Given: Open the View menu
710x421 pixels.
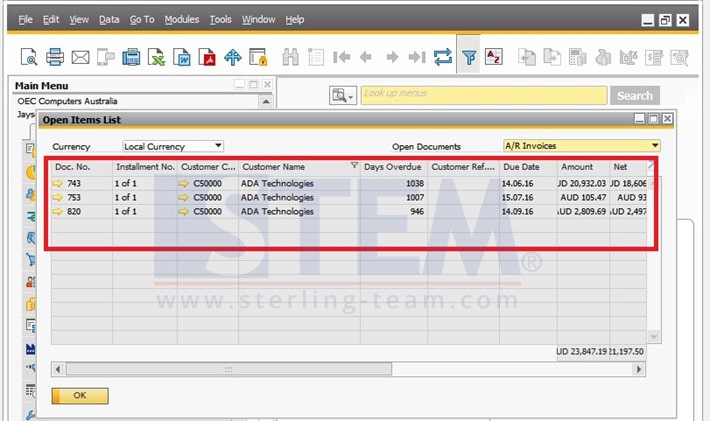Looking at the screenshot, I should 79,19.
